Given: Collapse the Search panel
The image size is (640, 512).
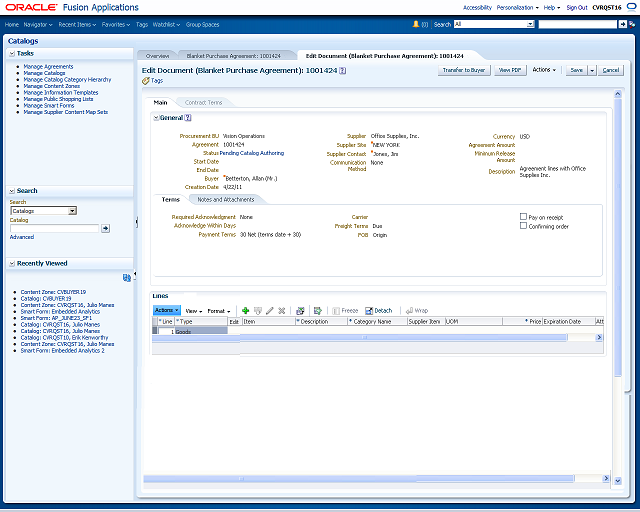Looking at the screenshot, I should (12, 191).
